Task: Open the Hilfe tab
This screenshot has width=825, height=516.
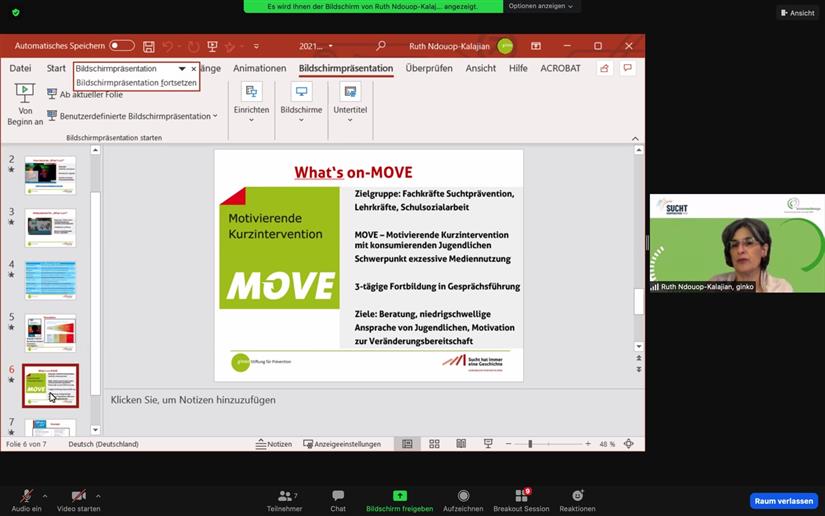Action: [518, 68]
